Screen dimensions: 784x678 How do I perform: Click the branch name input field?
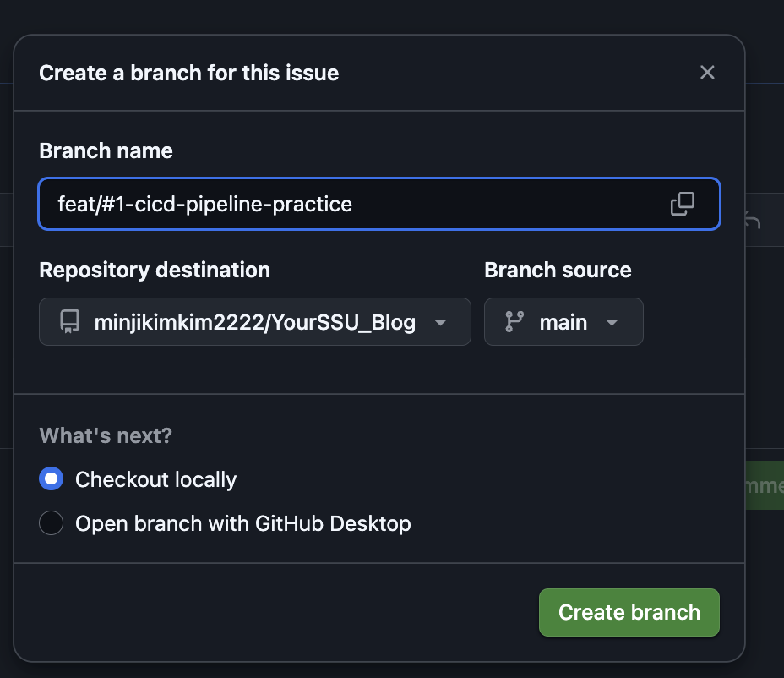click(x=379, y=204)
